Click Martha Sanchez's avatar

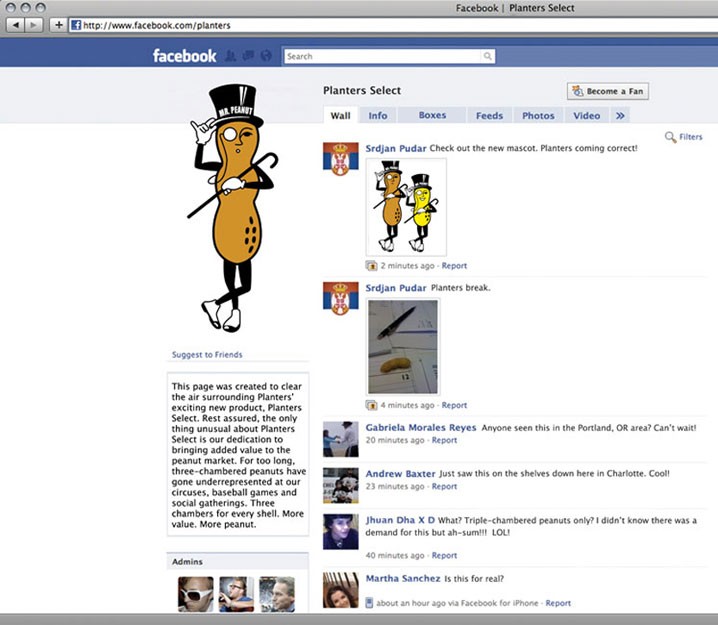pos(341,590)
